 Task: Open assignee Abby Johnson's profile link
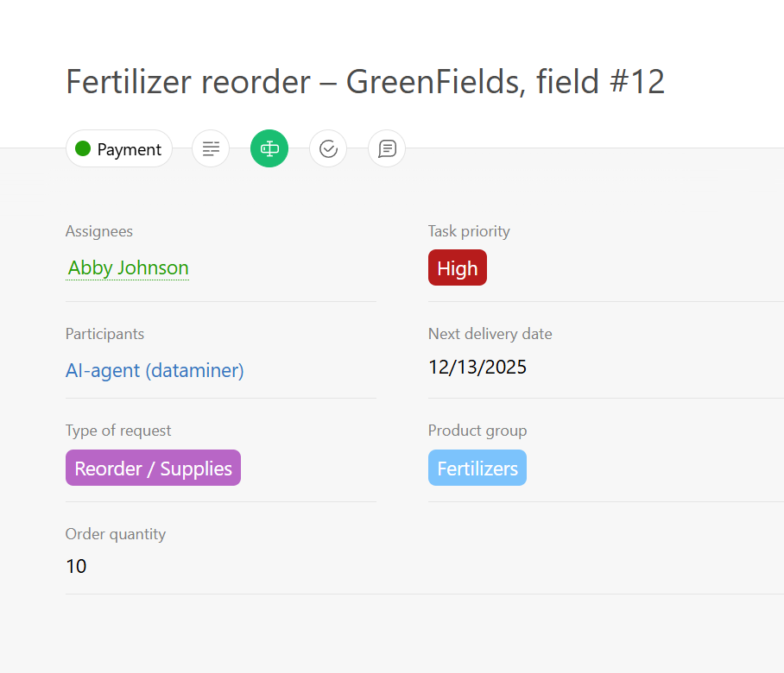[x=128, y=267]
